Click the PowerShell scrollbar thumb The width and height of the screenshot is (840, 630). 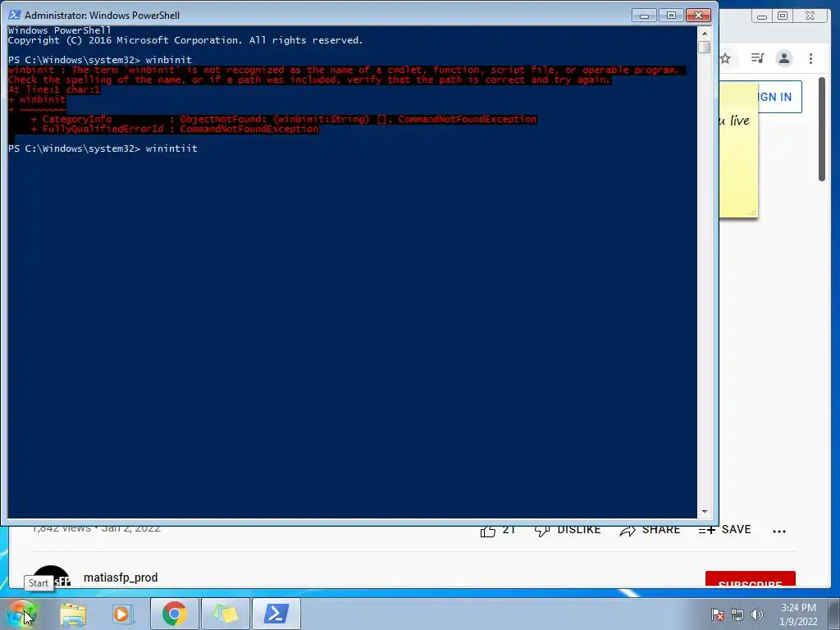click(705, 47)
